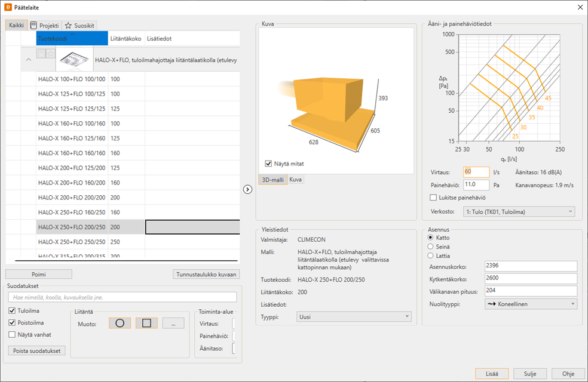Screen dimensions: 588x382
Task: Click the Virtaus field showing 60
Action: click(476, 172)
